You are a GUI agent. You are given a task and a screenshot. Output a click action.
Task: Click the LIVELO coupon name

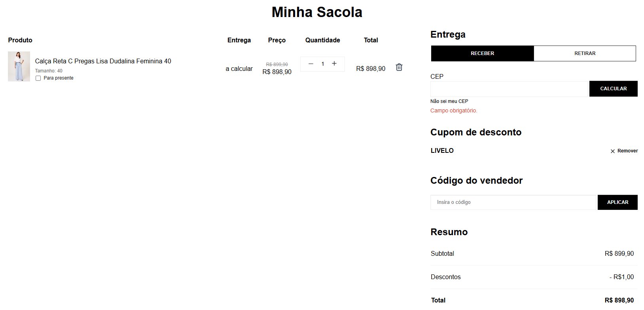coord(442,151)
